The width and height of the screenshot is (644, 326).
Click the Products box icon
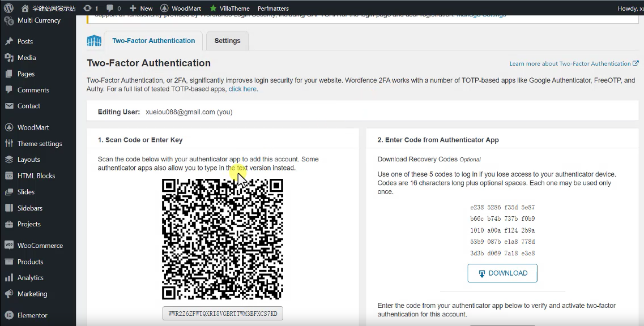click(x=8, y=261)
